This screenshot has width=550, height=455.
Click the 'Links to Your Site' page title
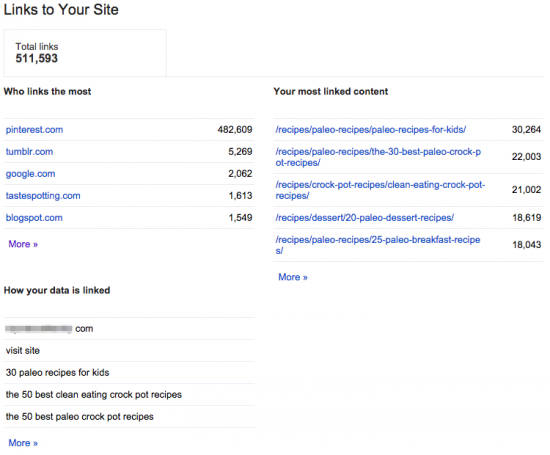[x=61, y=9]
